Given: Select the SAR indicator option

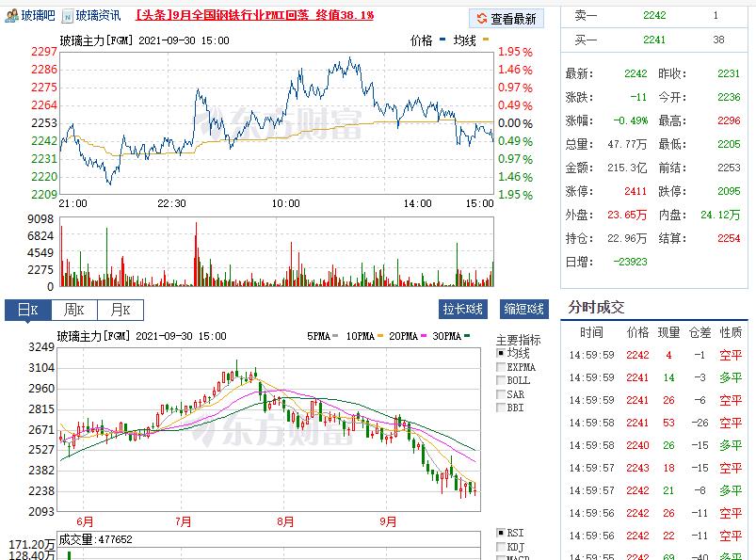Looking at the screenshot, I should tap(501, 394).
